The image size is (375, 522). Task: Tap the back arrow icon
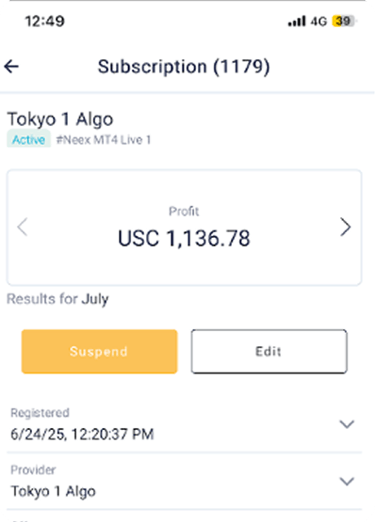11,66
